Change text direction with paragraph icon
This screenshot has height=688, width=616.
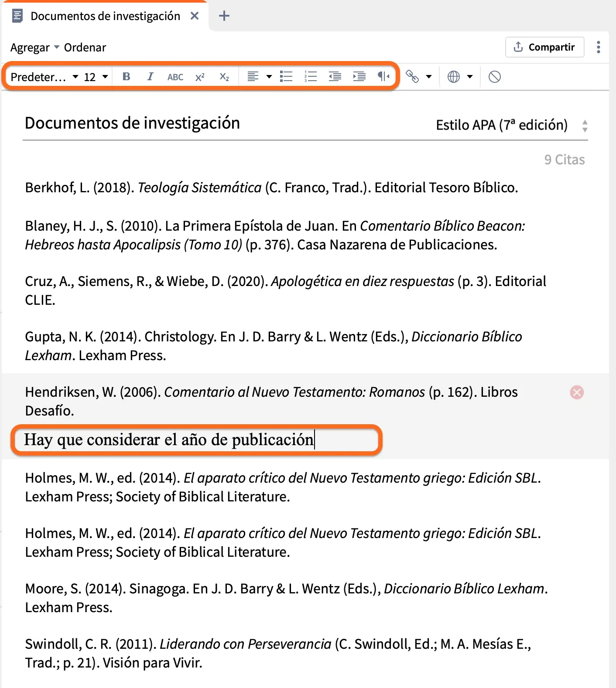pos(383,77)
